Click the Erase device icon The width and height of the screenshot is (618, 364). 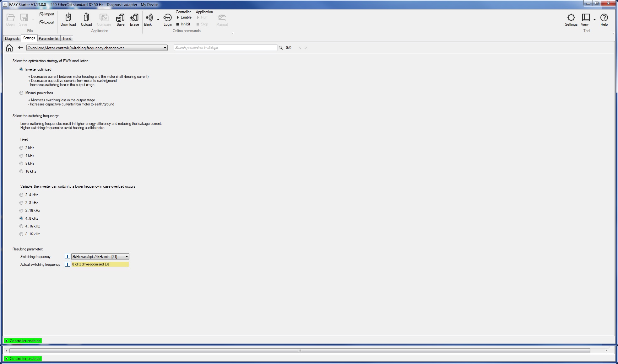[x=134, y=19]
